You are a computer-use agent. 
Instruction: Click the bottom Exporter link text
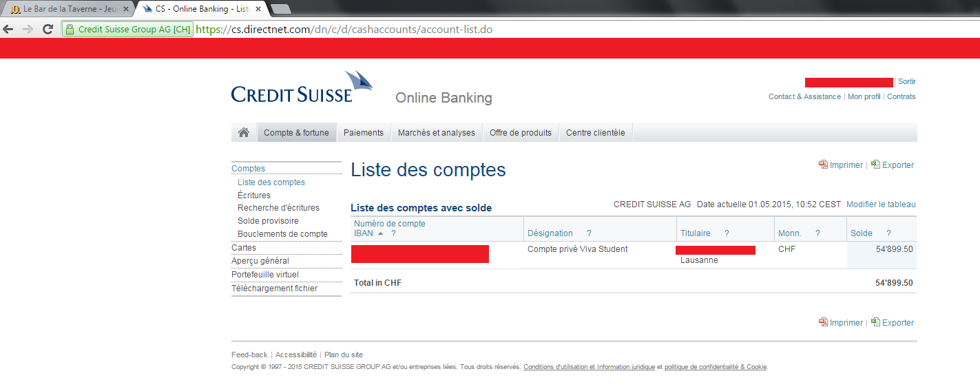[x=898, y=323]
